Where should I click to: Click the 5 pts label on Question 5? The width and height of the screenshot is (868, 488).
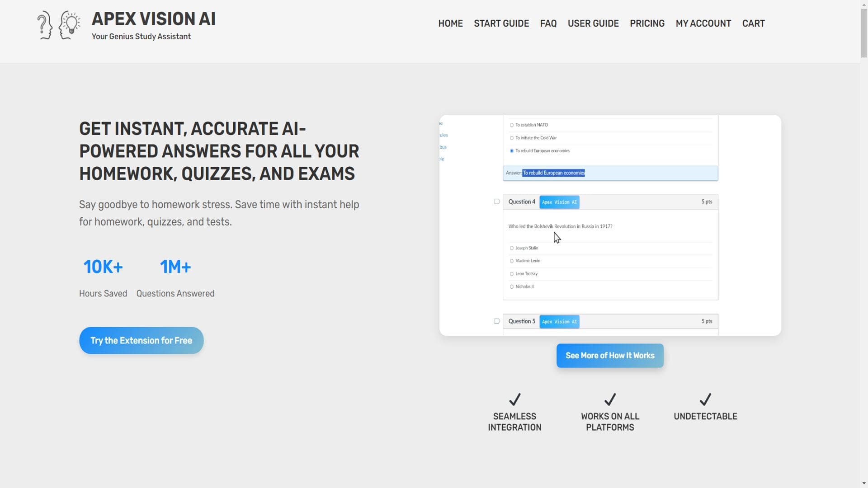(x=707, y=321)
